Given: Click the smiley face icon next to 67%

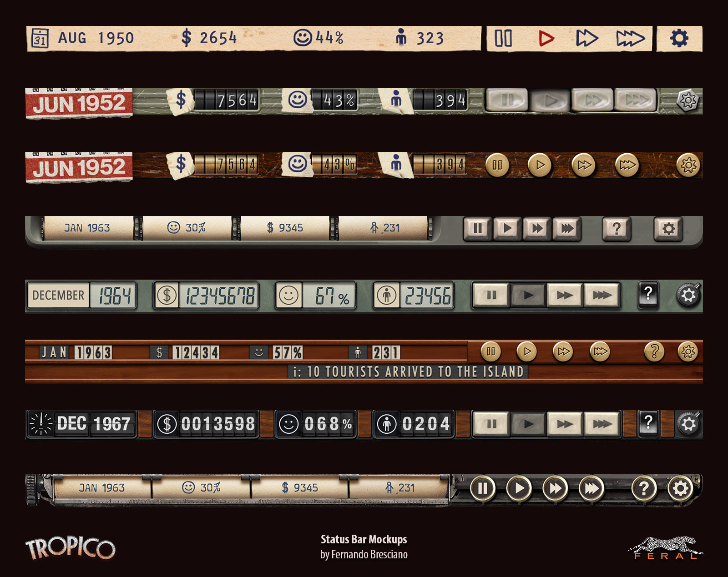Looking at the screenshot, I should click(288, 296).
